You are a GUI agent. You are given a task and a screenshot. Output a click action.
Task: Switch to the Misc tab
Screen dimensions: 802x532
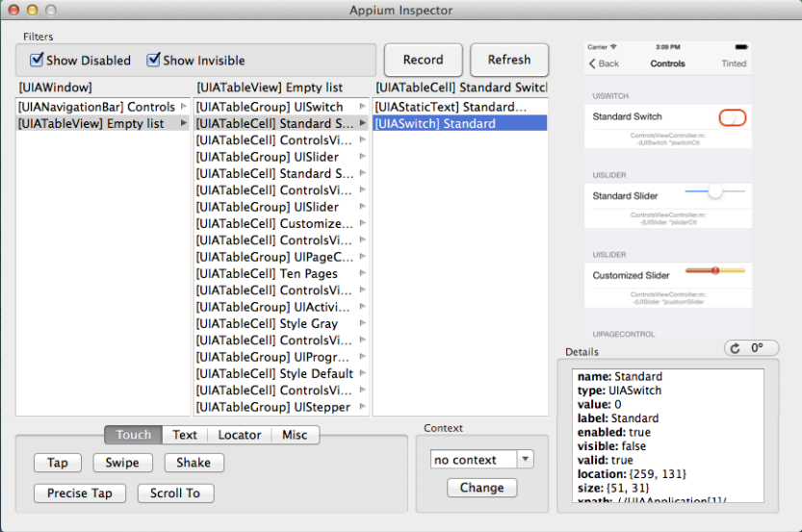point(296,435)
